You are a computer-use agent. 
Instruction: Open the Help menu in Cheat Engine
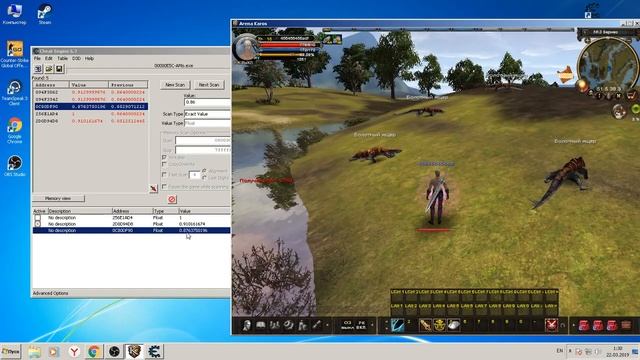coord(89,58)
